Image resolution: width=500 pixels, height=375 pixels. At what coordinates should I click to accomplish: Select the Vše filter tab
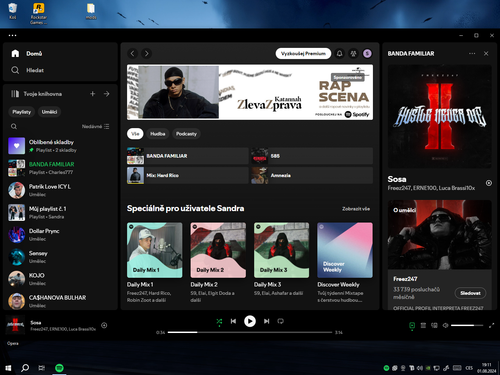[x=135, y=134]
